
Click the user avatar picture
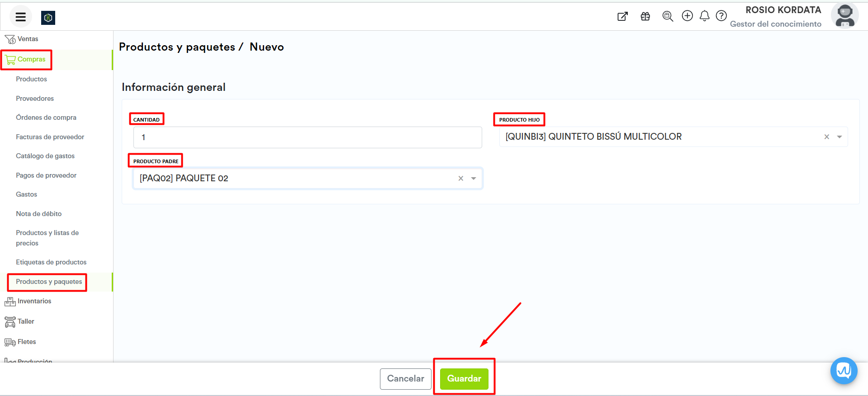(x=844, y=16)
